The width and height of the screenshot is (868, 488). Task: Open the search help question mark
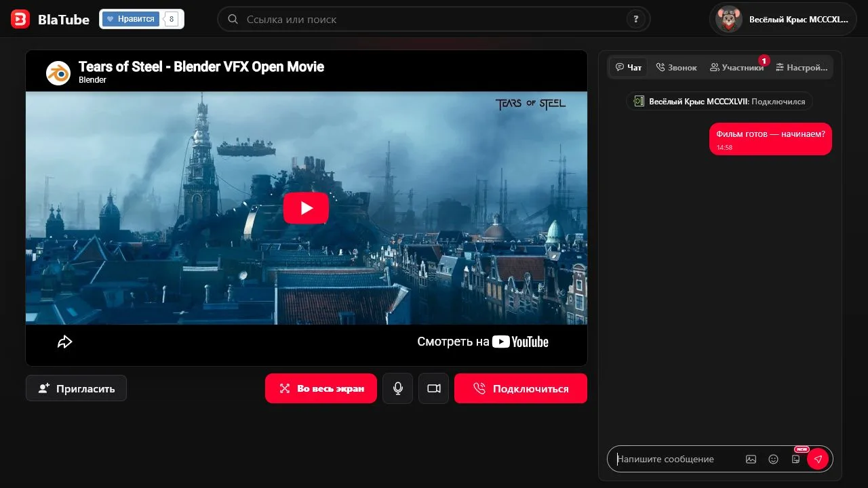coord(635,19)
